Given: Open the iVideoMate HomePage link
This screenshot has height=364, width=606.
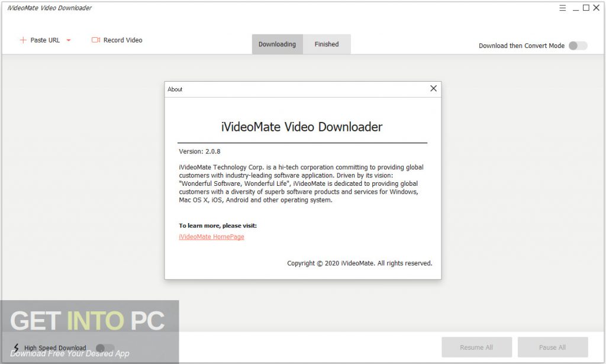Looking at the screenshot, I should 211,237.
